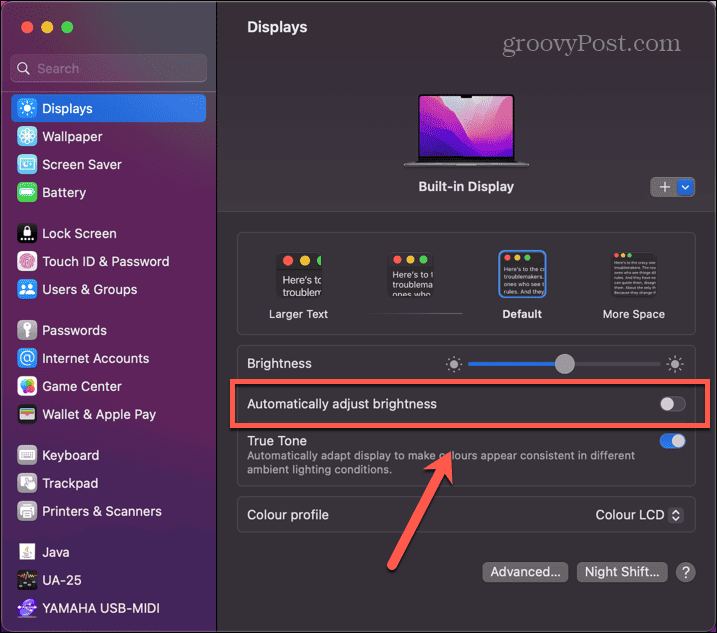Switch to Lock Screen settings
This screenshot has width=717, height=633.
tap(108, 233)
